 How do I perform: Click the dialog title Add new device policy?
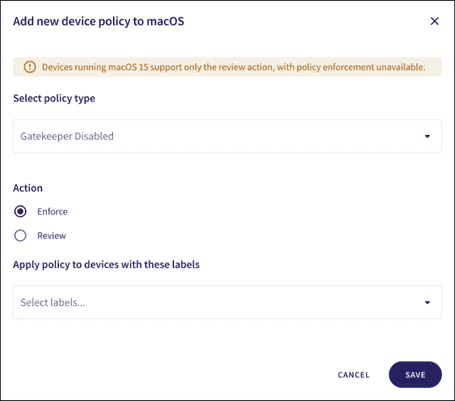(x=99, y=21)
